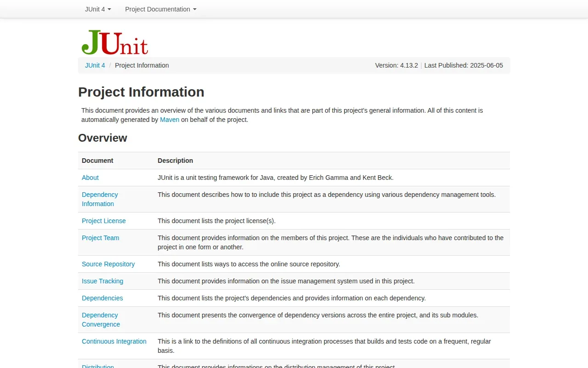Click the JUnit logo image
This screenshot has width=588, height=368.
pos(115,42)
